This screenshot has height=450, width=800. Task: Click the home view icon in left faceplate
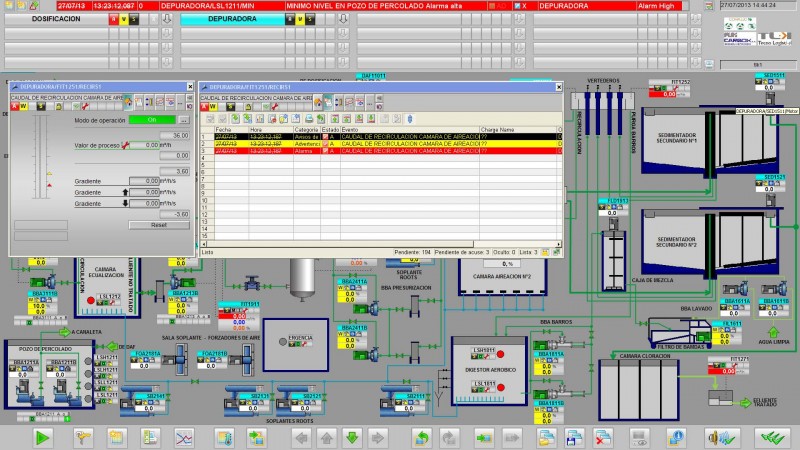pyautogui.click(x=128, y=102)
